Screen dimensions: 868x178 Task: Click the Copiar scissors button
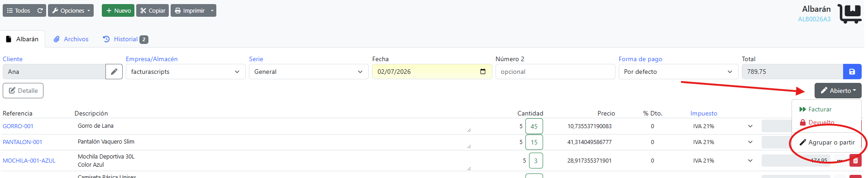coord(153,10)
